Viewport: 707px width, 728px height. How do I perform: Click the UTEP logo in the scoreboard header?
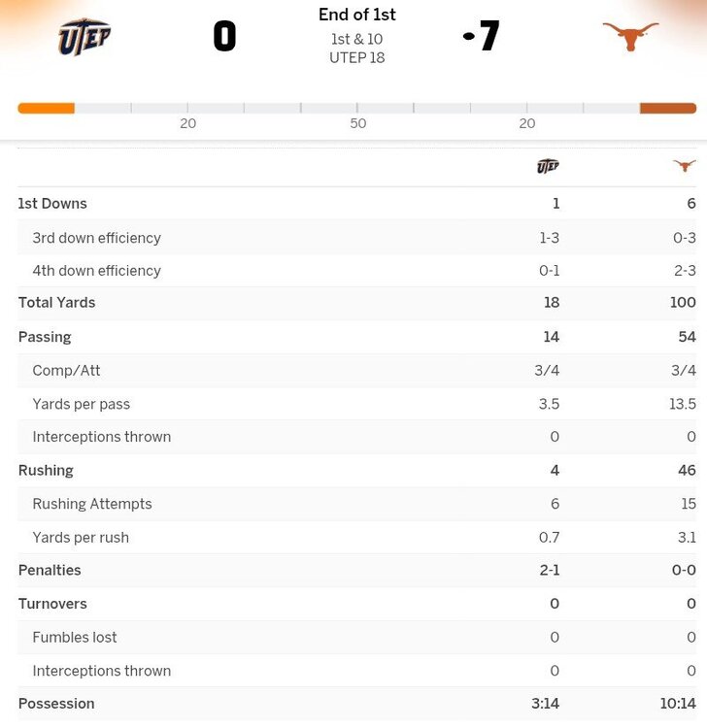pos(84,37)
